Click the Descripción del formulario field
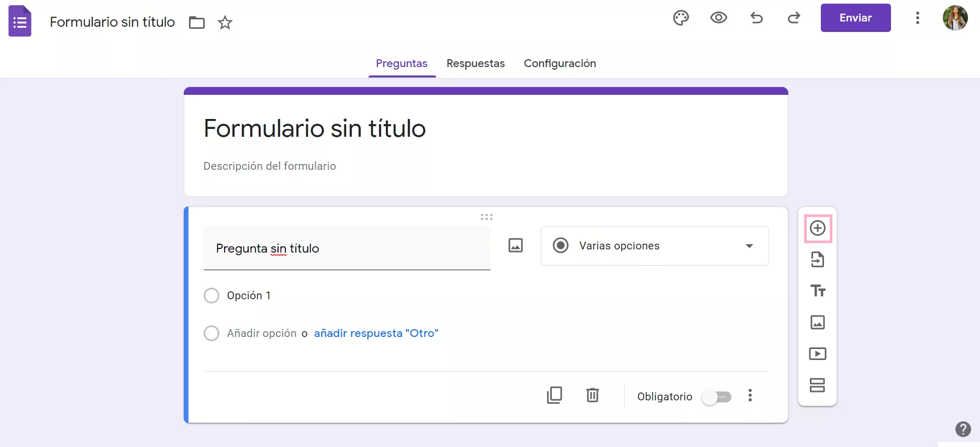The height and width of the screenshot is (447, 980). click(x=270, y=166)
